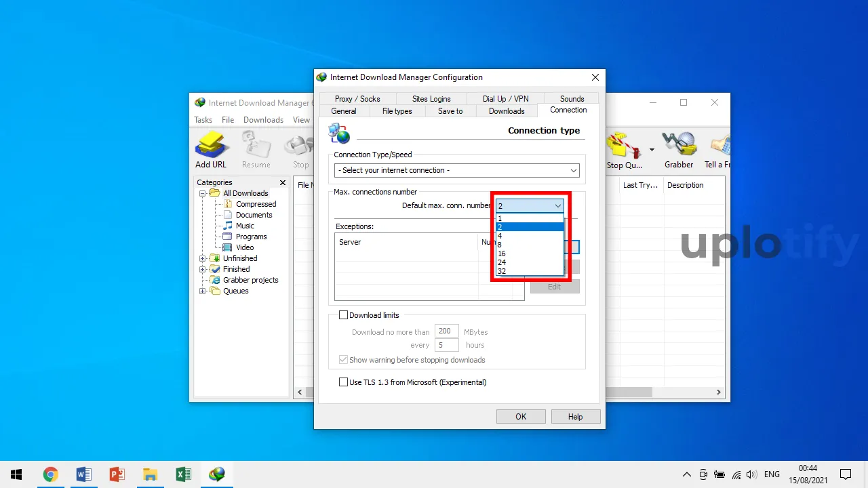This screenshot has width=868, height=488.
Task: Open PowerPoint from the taskbar
Action: click(x=117, y=474)
